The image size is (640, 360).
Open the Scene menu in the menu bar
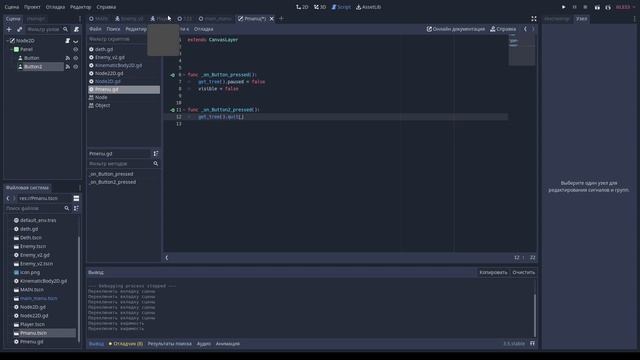coord(11,7)
